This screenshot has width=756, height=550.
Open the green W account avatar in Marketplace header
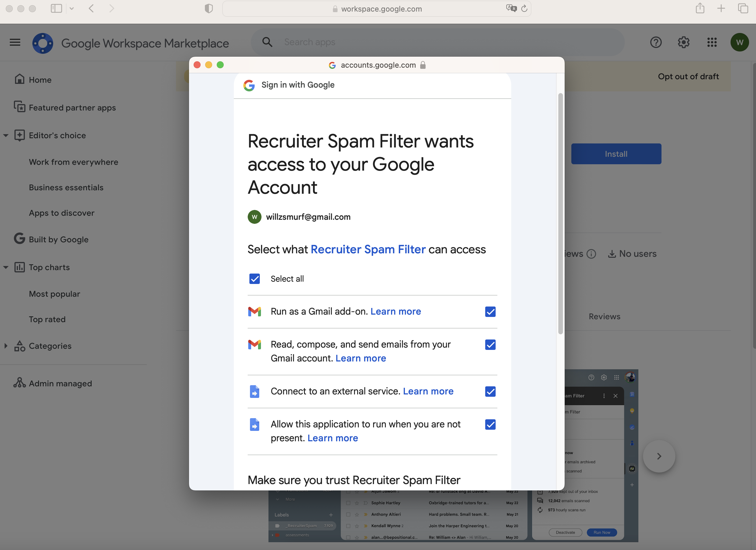740,42
